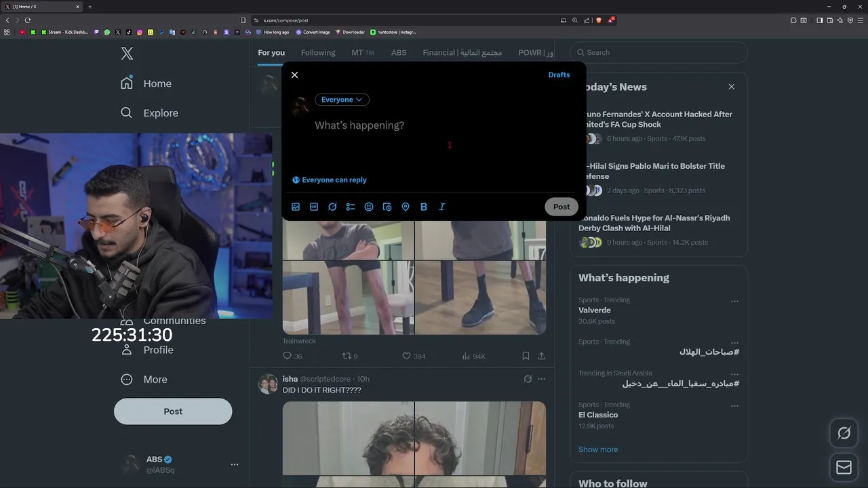Open the El Classico trending topic
This screenshot has width=868, height=488.
598,415
